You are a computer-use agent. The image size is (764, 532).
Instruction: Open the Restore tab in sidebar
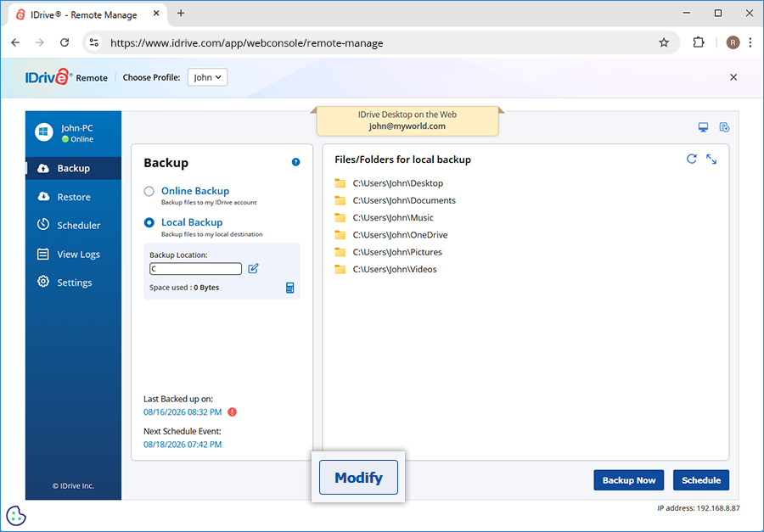(x=74, y=197)
